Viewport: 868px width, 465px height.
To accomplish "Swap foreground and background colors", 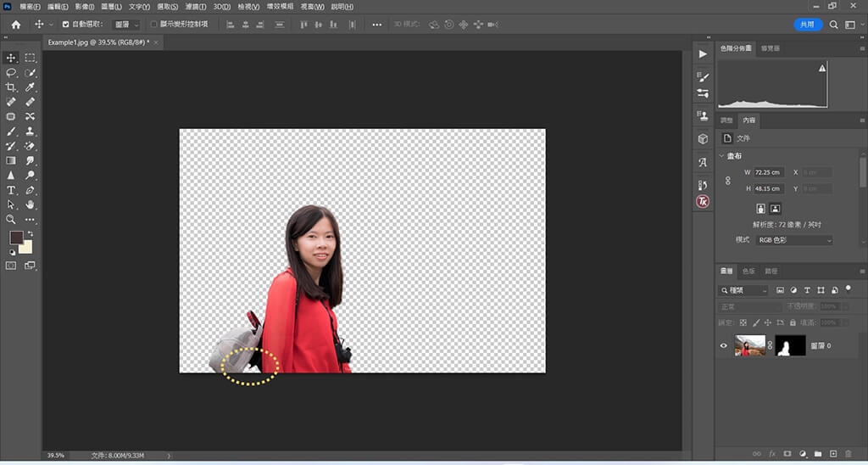I will 31,234.
